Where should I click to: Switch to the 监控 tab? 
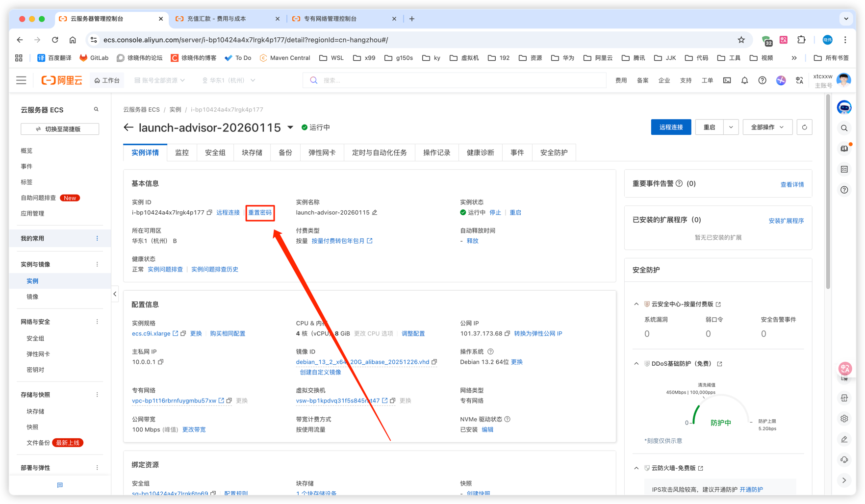coord(182,152)
